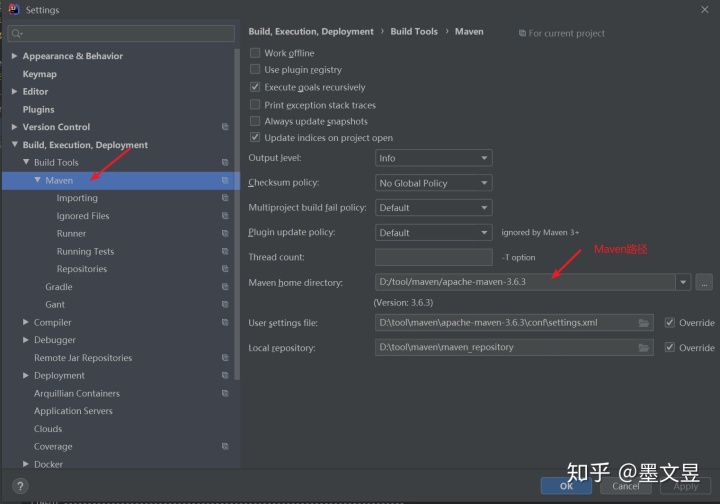Open help with the question mark button
This screenshot has width=720, height=504.
coord(20,486)
